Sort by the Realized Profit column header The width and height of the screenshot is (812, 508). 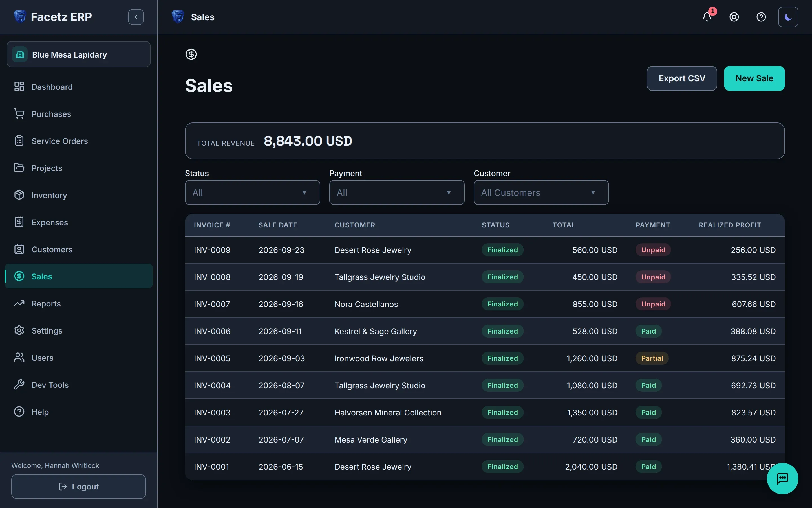coord(729,225)
